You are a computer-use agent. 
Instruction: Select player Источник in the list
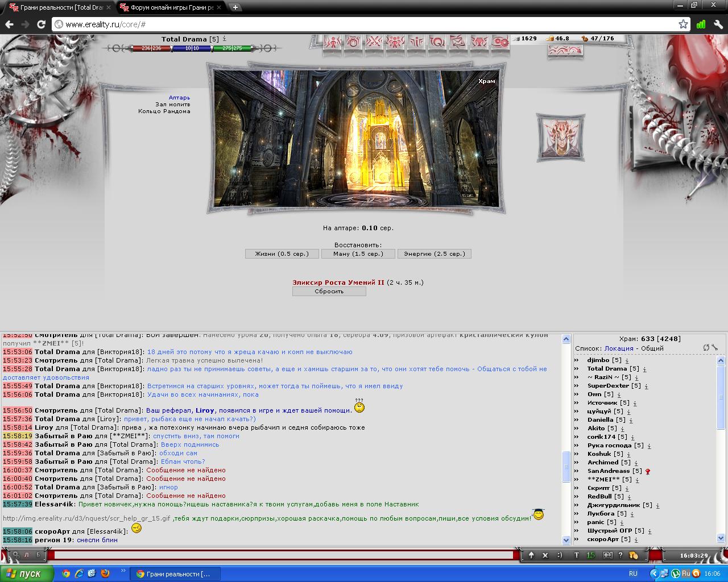(603, 403)
